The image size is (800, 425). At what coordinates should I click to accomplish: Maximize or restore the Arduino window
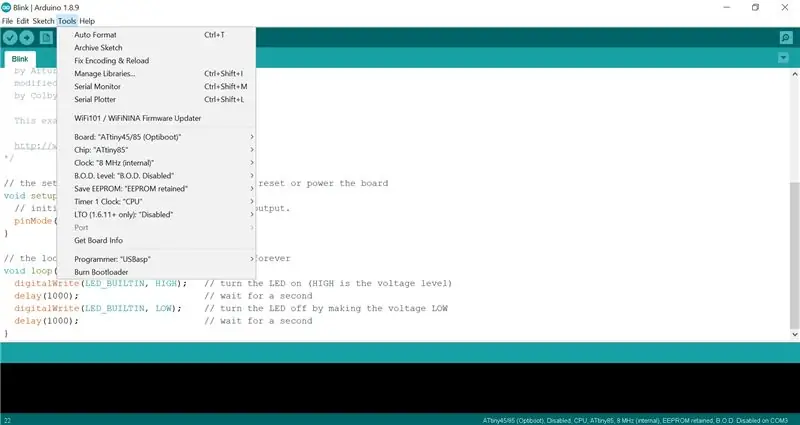pos(755,7)
